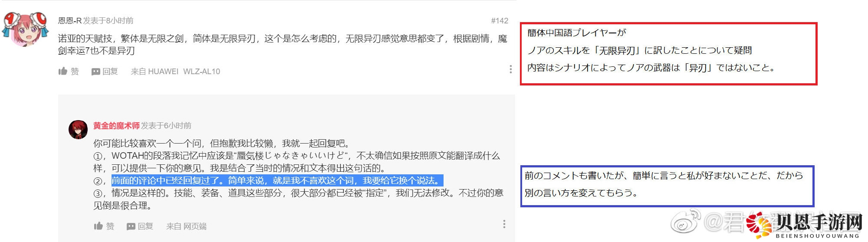Image resolution: width=868 pixels, height=242 pixels.
Task: Like the reply by 黄金的魔术师
Action: pos(99,226)
